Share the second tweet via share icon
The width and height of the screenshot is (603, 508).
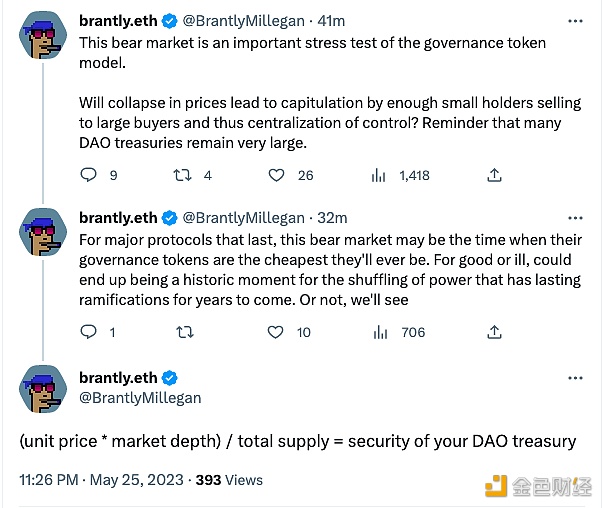pyautogui.click(x=494, y=332)
